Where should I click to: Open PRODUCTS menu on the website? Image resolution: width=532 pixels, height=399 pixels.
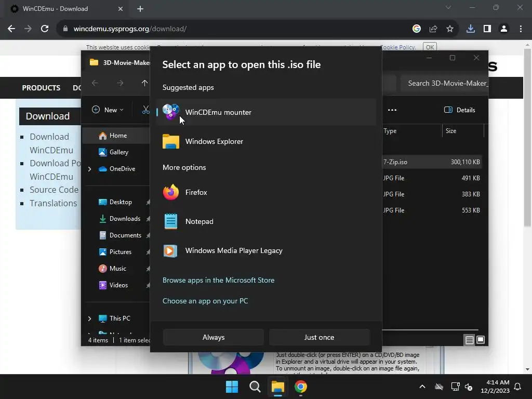click(41, 88)
